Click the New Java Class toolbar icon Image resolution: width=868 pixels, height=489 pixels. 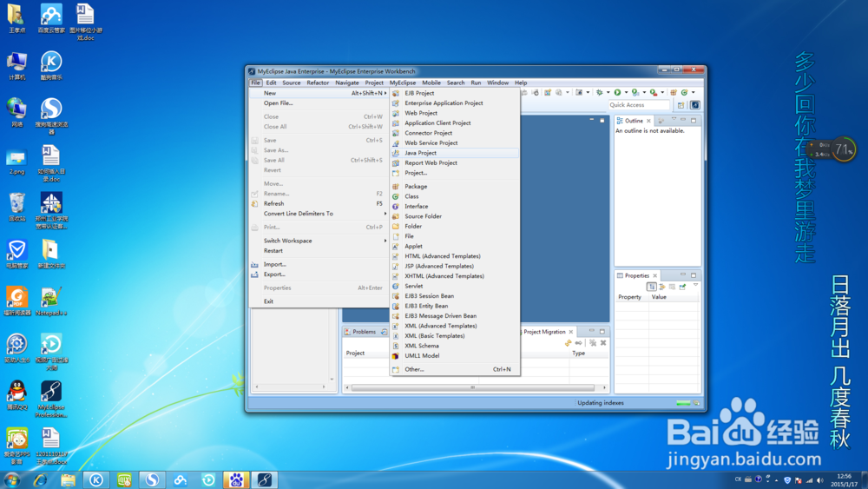pos(684,92)
